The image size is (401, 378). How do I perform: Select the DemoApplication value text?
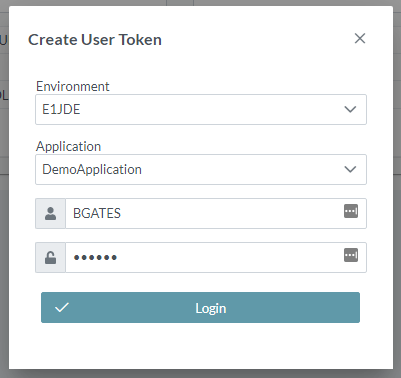pos(92,169)
